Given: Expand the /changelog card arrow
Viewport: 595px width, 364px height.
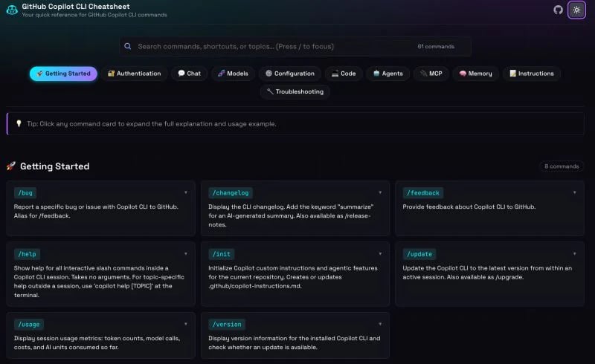Looking at the screenshot, I should coord(380,192).
